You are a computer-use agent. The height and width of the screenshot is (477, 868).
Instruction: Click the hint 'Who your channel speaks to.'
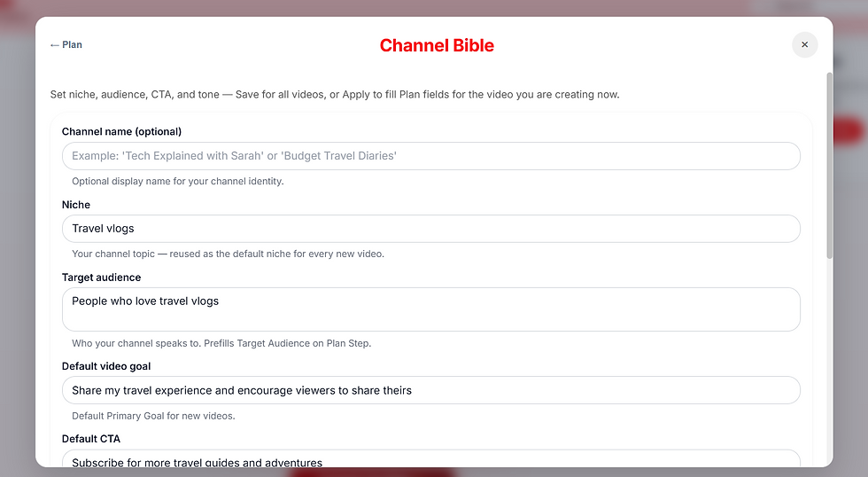pos(136,343)
